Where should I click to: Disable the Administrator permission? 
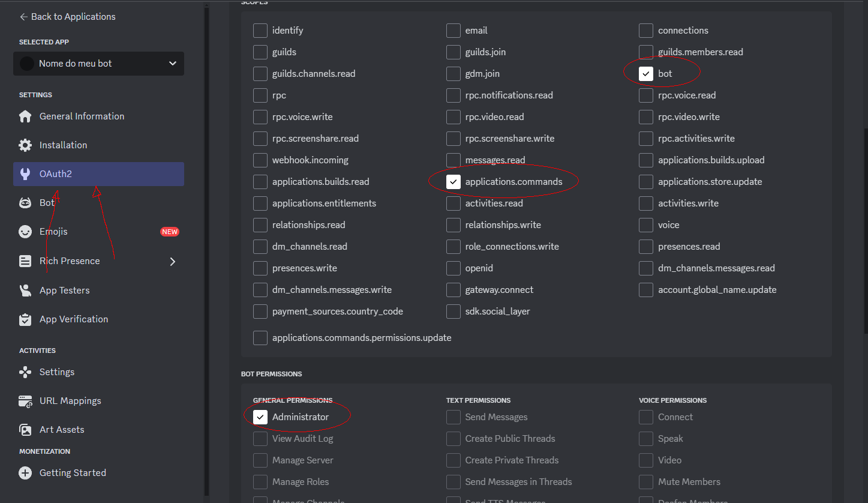tap(260, 417)
